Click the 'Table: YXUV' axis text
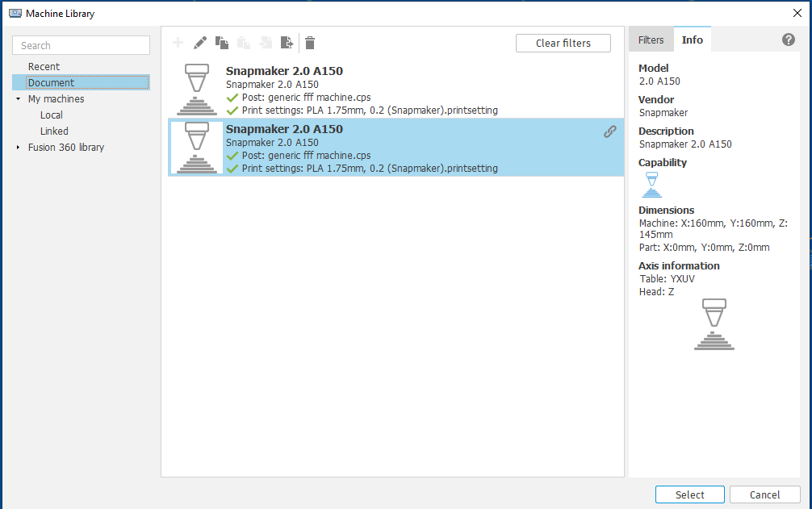 pos(667,279)
